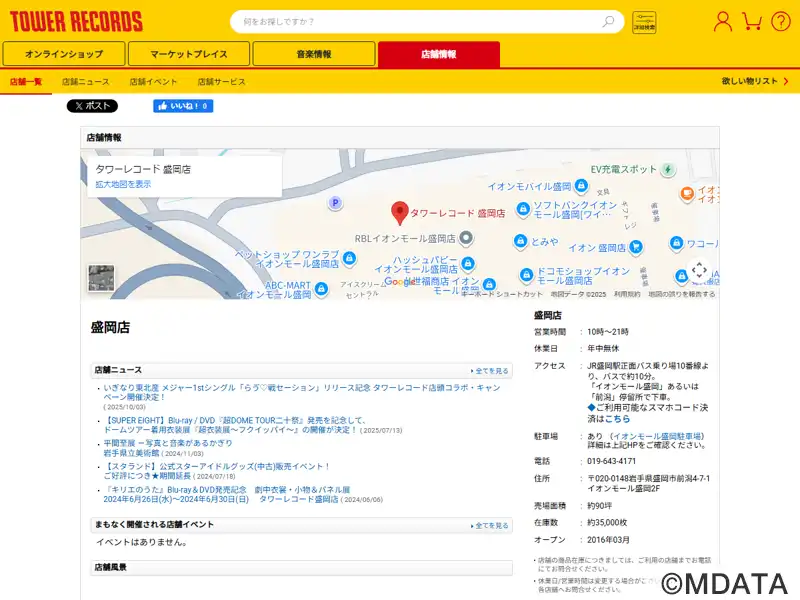Screen dimensions: 800x600
Task: Open the 平間至展 news article
Action: (x=168, y=448)
